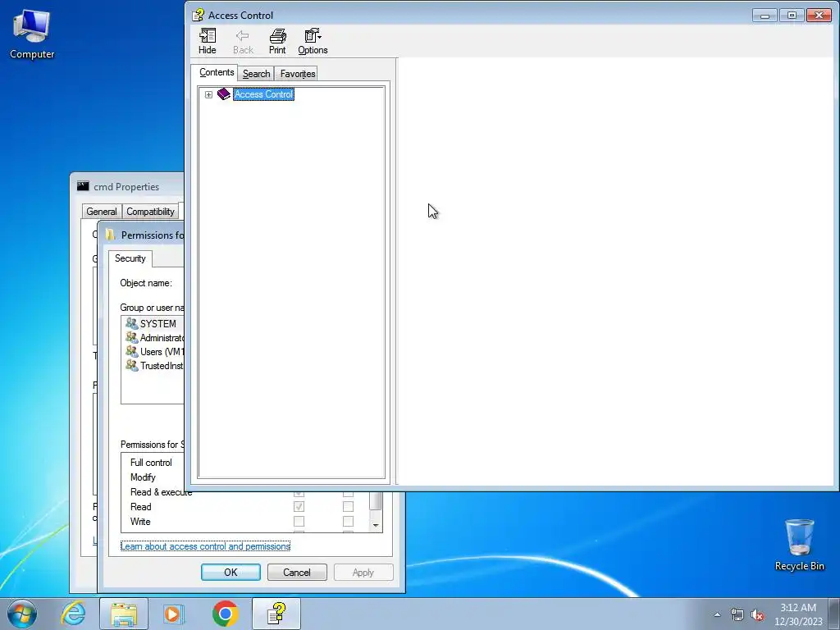The width and height of the screenshot is (840, 630).
Task: Click the Access Control window title icon
Action: pos(199,15)
